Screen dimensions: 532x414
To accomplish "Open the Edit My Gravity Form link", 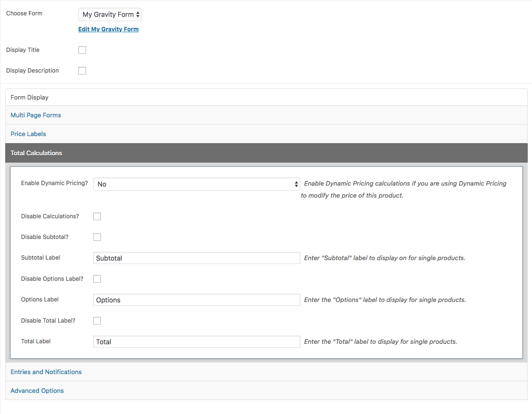I will coord(108,29).
